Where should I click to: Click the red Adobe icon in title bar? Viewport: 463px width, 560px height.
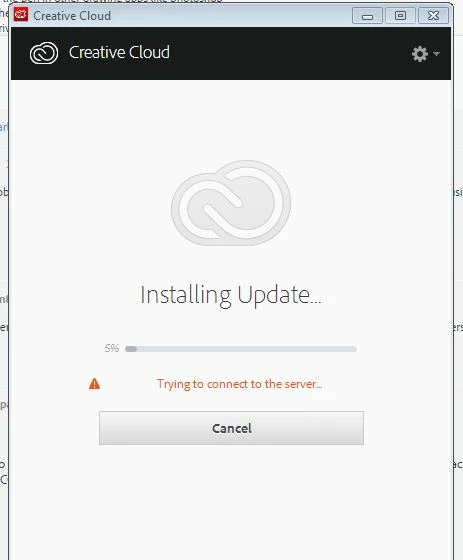[x=21, y=15]
